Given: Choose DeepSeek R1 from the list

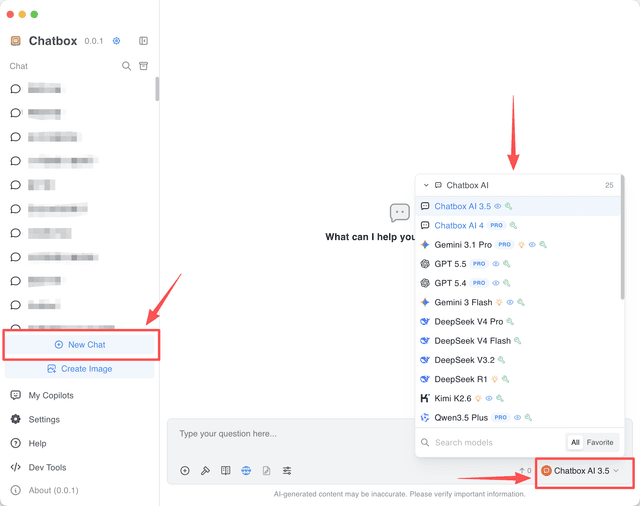Looking at the screenshot, I should click(518, 379).
